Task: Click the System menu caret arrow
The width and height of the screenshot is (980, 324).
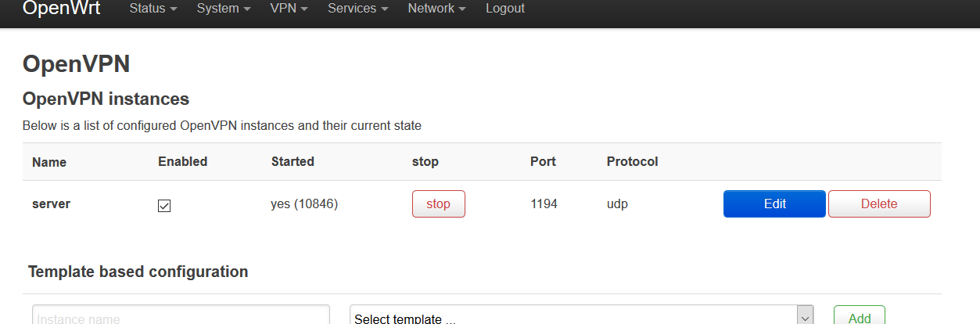Action: (246, 9)
